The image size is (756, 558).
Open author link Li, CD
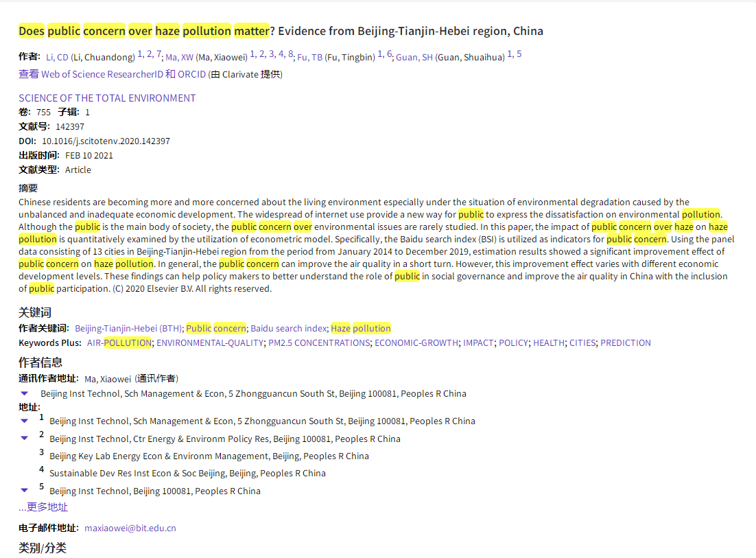[x=57, y=57]
